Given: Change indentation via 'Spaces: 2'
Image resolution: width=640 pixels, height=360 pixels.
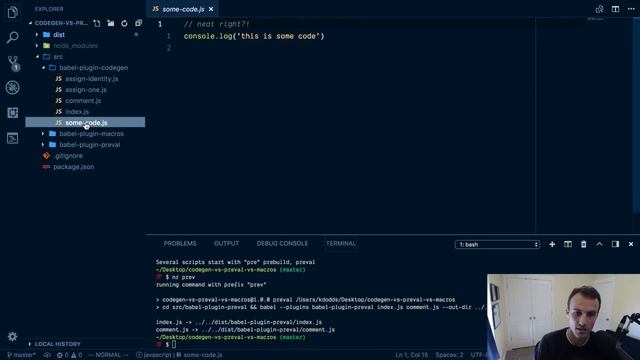Looking at the screenshot, I should [449, 355].
